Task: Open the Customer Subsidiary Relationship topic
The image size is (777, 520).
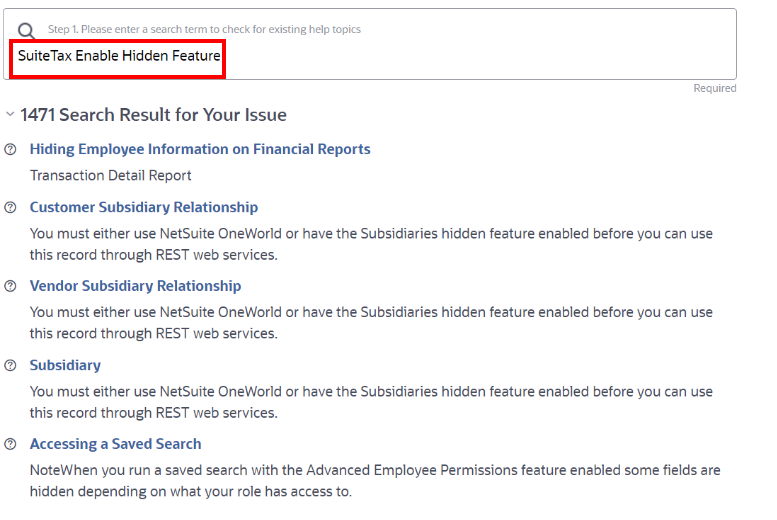Action: pos(144,207)
